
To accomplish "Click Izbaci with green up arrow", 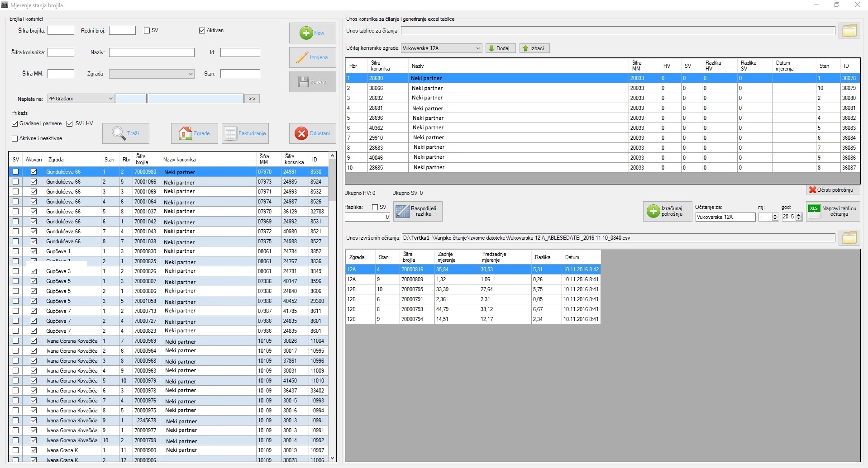I will tap(534, 48).
